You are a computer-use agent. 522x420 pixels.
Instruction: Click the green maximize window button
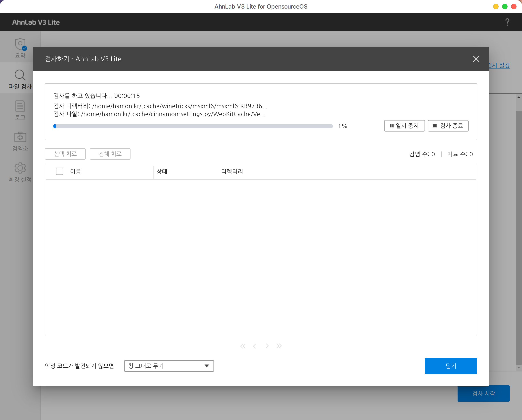pos(505,7)
